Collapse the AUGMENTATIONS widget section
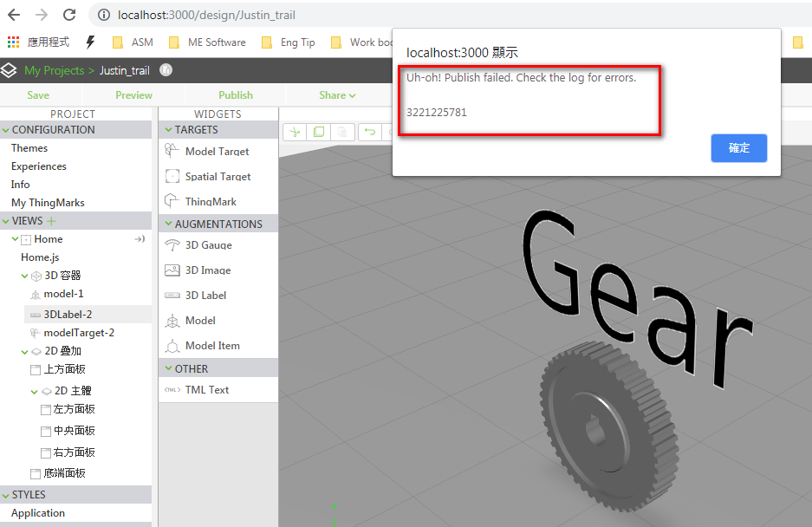 tap(169, 223)
